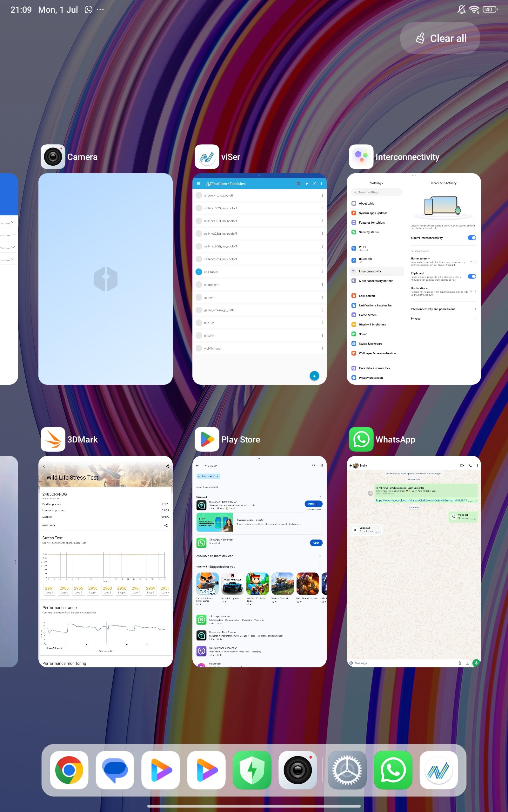Click the Search settings field
This screenshot has height=812, width=508.
[x=376, y=192]
